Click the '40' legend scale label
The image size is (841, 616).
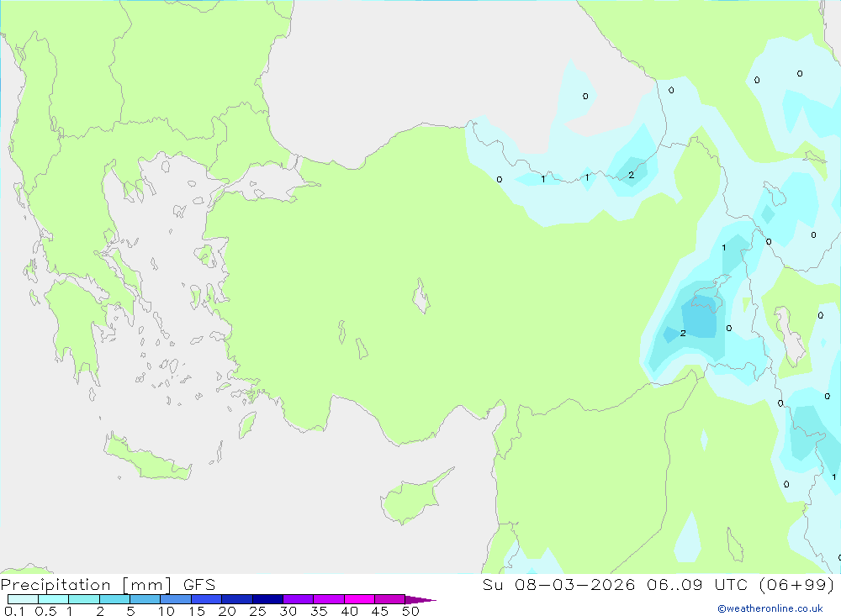point(349,611)
